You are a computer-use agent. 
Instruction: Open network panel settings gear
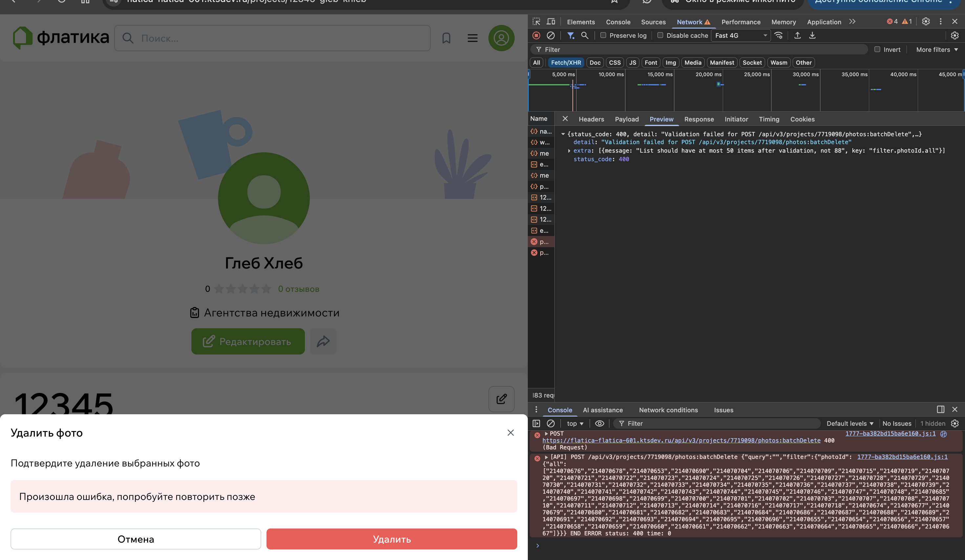pyautogui.click(x=954, y=35)
